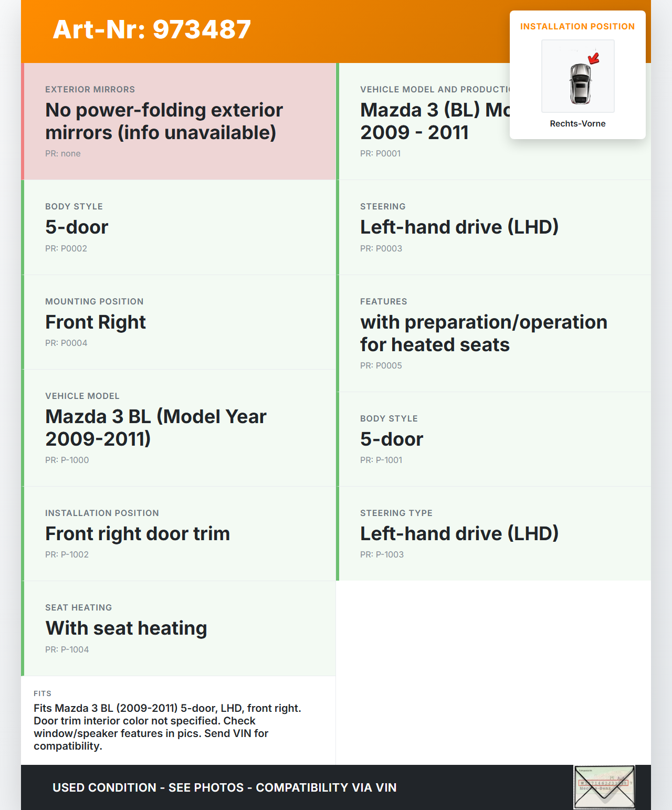This screenshot has width=672, height=810.
Task: Open the VIN document thumbnail in footer
Action: coord(604,787)
